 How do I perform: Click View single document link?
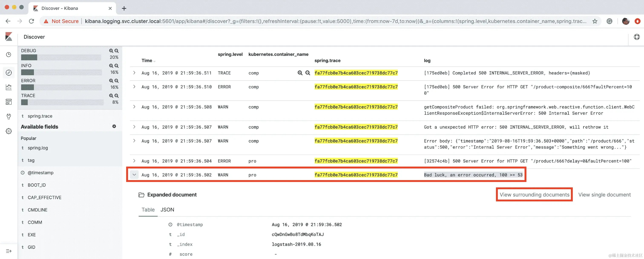604,195
